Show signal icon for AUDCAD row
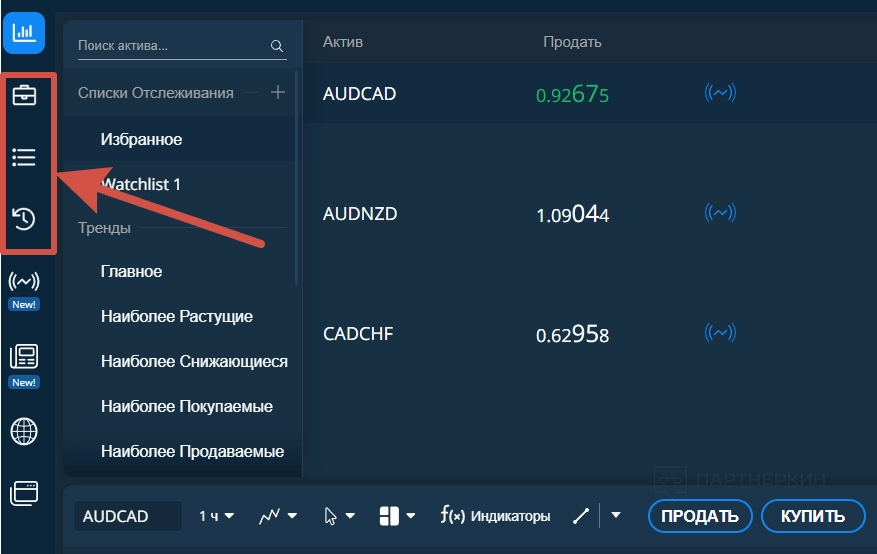 pyautogui.click(x=720, y=92)
